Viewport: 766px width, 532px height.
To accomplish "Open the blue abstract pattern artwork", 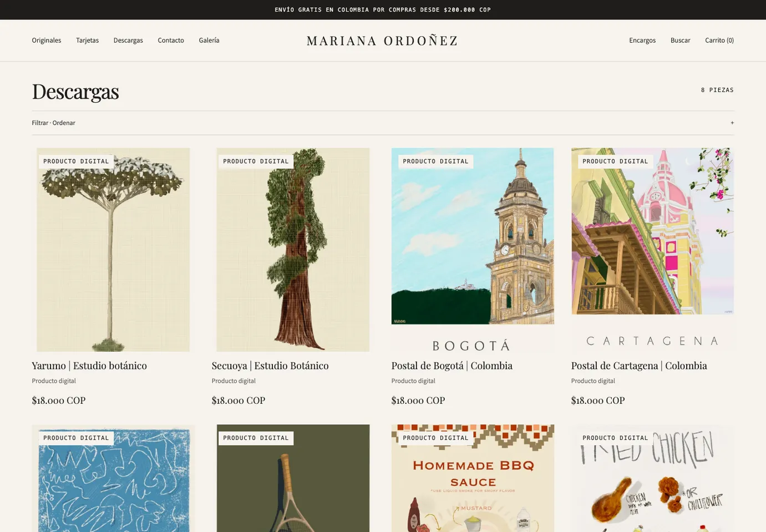I will coord(113,478).
